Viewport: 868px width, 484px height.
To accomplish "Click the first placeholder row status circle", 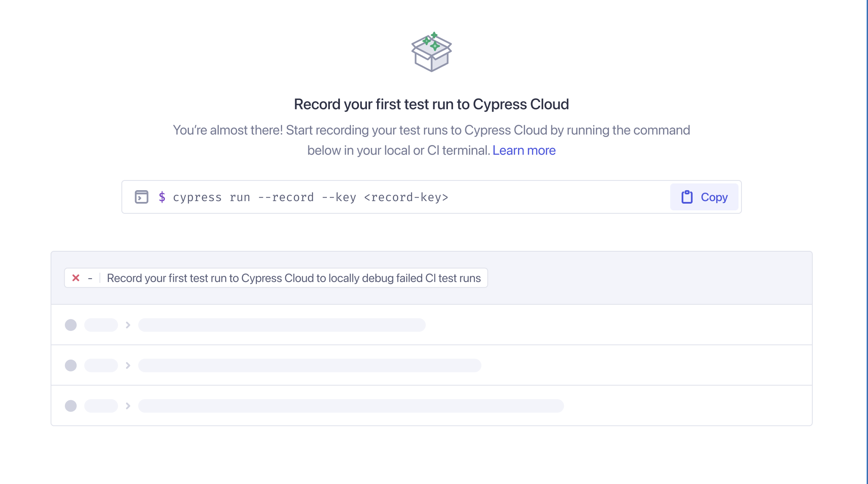I will point(71,325).
